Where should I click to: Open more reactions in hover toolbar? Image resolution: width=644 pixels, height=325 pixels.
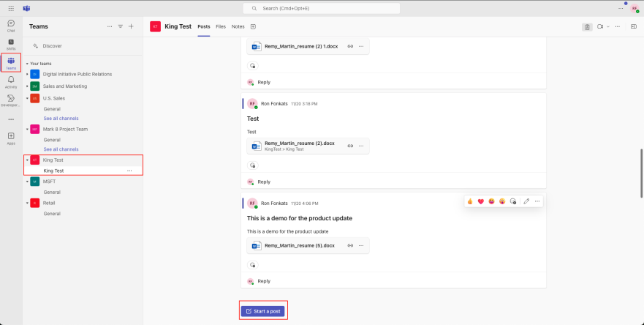pos(513,201)
